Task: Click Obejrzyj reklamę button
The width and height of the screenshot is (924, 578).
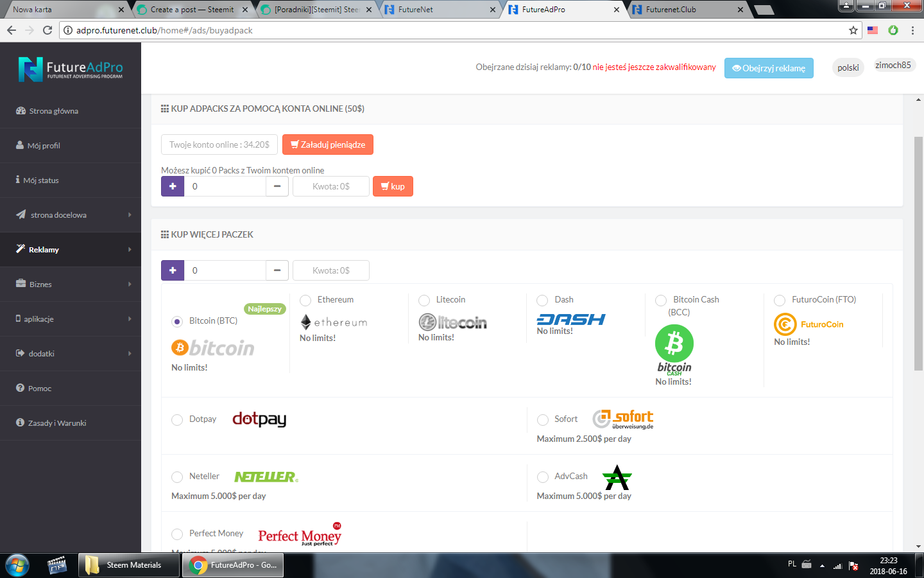Action: click(769, 68)
